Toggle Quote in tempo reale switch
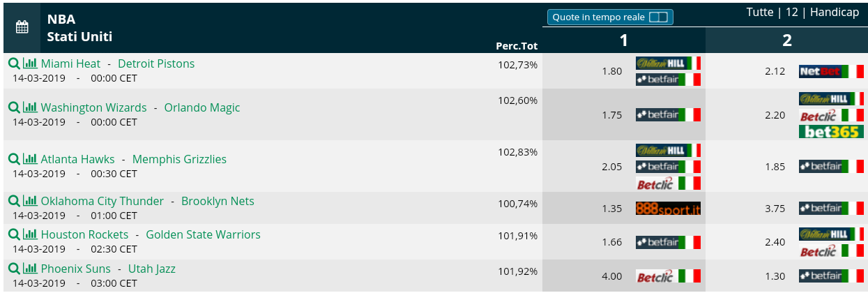This screenshot has height=293, width=868. click(658, 17)
